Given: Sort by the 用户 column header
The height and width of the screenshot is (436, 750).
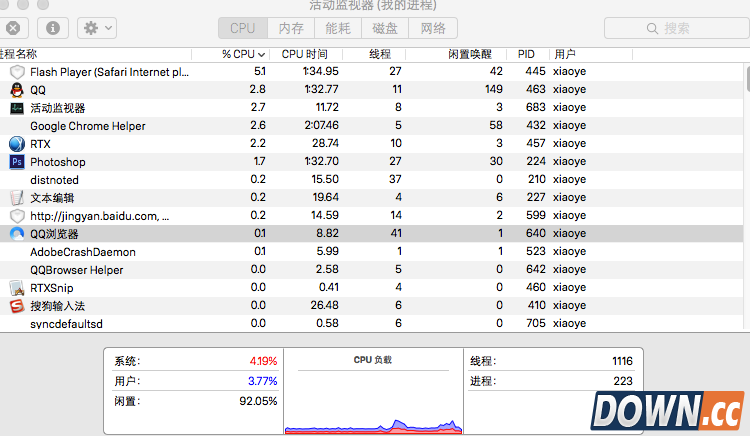Looking at the screenshot, I should (x=565, y=54).
